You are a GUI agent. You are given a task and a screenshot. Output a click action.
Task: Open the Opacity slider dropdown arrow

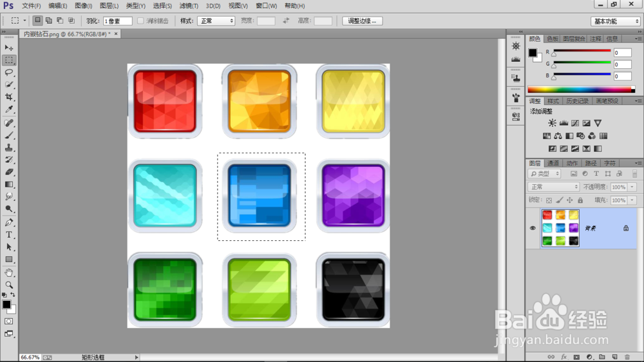[632, 187]
